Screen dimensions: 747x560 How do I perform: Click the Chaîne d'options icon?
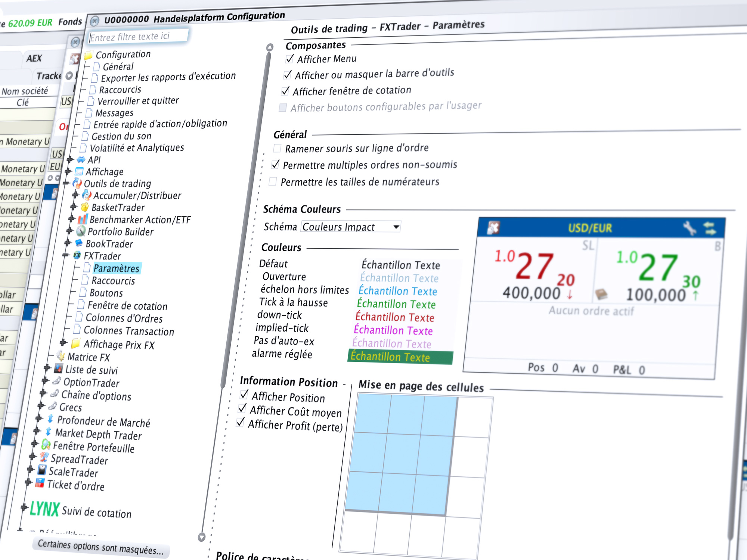click(55, 393)
